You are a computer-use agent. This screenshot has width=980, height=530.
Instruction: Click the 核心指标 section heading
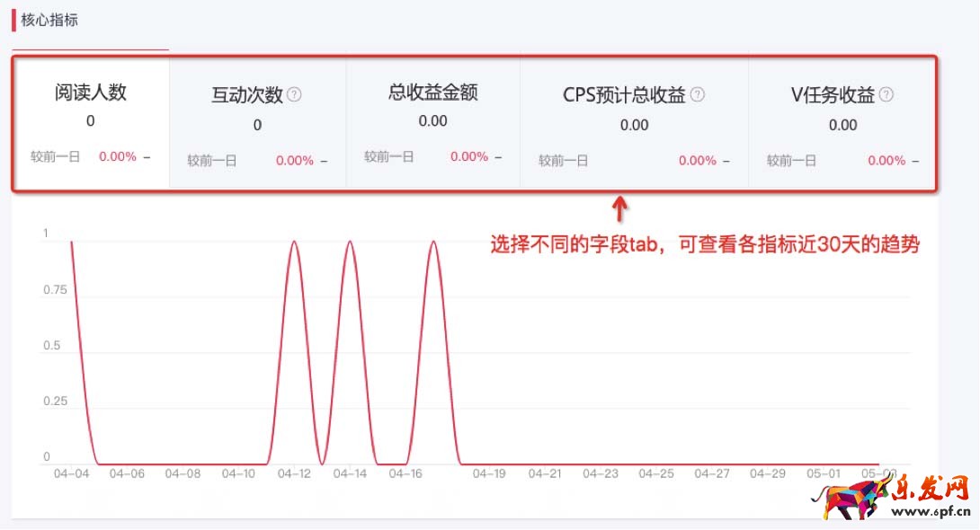point(49,20)
